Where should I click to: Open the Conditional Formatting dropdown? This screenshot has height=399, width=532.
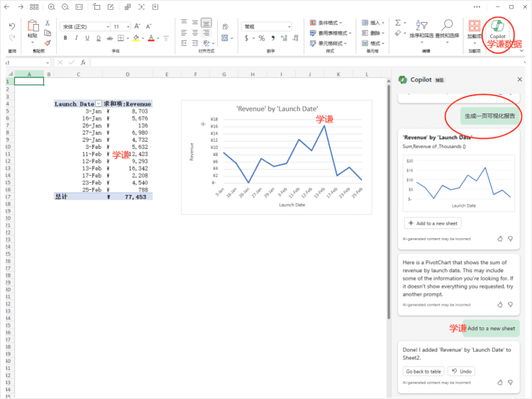click(x=326, y=23)
